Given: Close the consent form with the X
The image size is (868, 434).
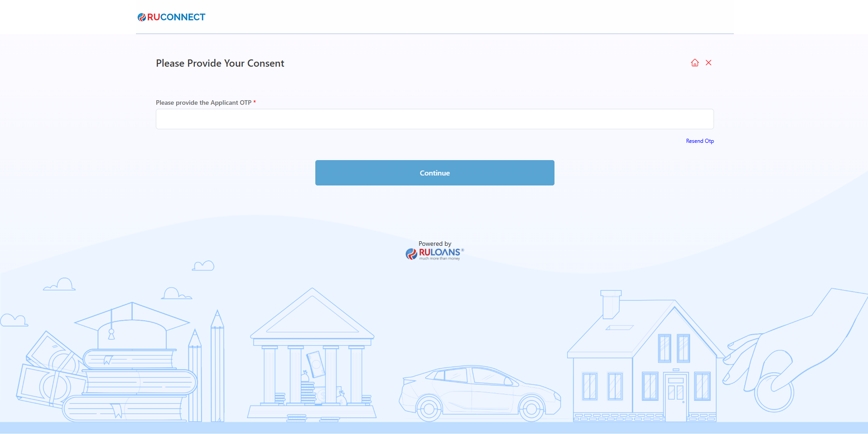Looking at the screenshot, I should pyautogui.click(x=709, y=63).
